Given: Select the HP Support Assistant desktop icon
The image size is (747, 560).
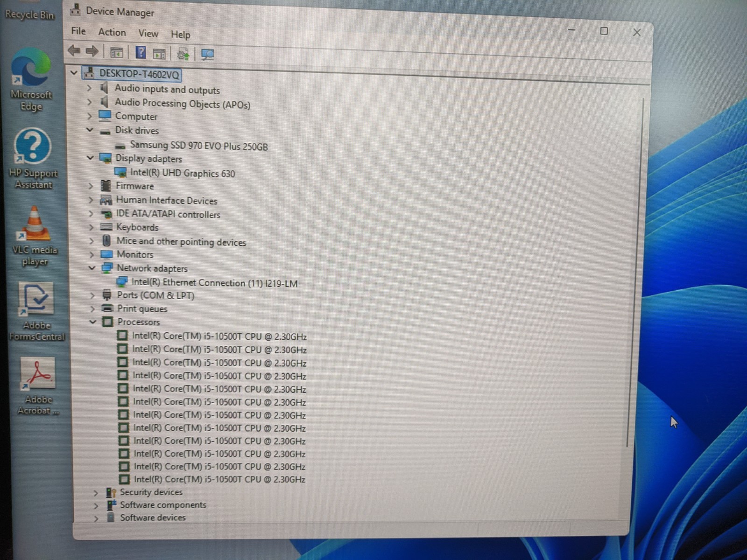Looking at the screenshot, I should click(x=33, y=159).
